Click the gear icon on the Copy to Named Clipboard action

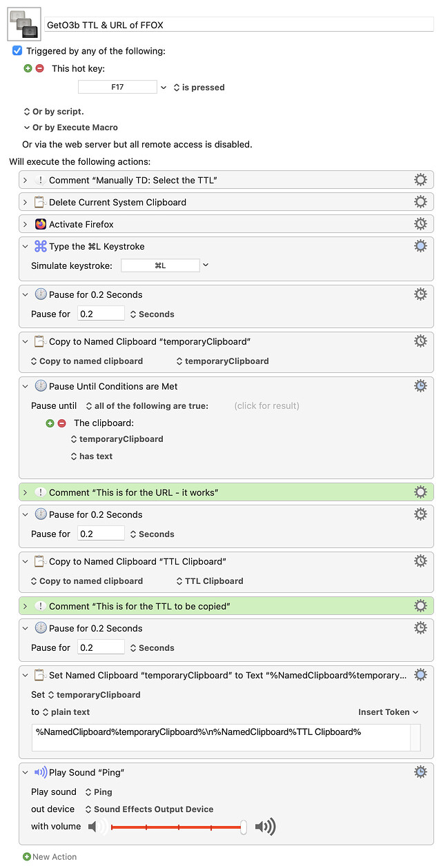coord(421,340)
